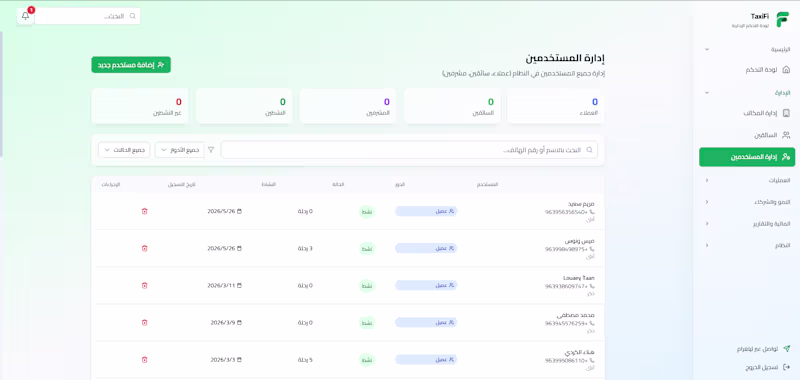
Task: Focus the البحث بالاسم أو رقم الهاتف search field
Action: tap(409, 150)
